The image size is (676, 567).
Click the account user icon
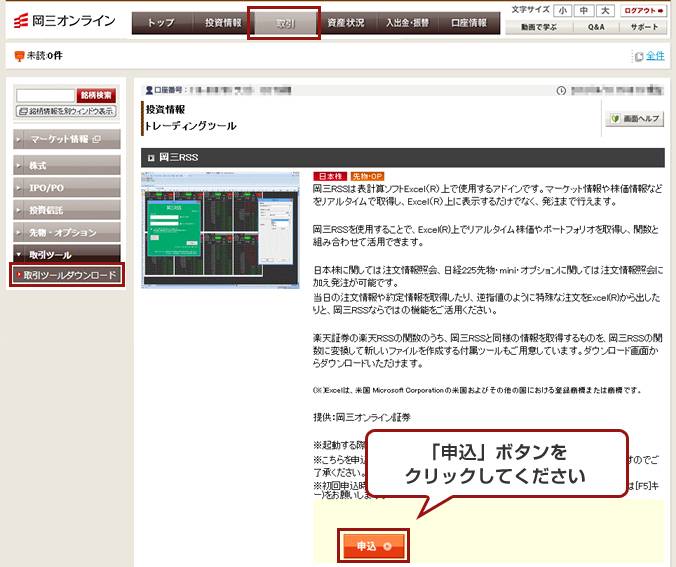[149, 90]
